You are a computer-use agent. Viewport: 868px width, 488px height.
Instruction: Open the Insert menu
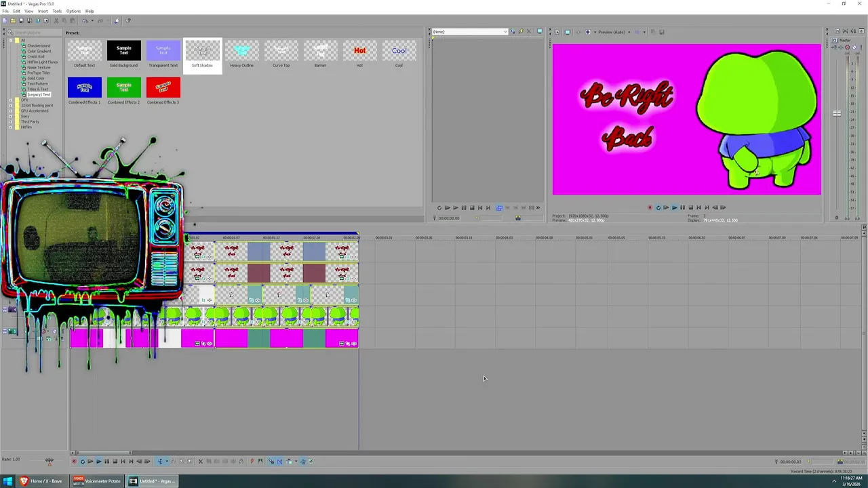click(43, 11)
